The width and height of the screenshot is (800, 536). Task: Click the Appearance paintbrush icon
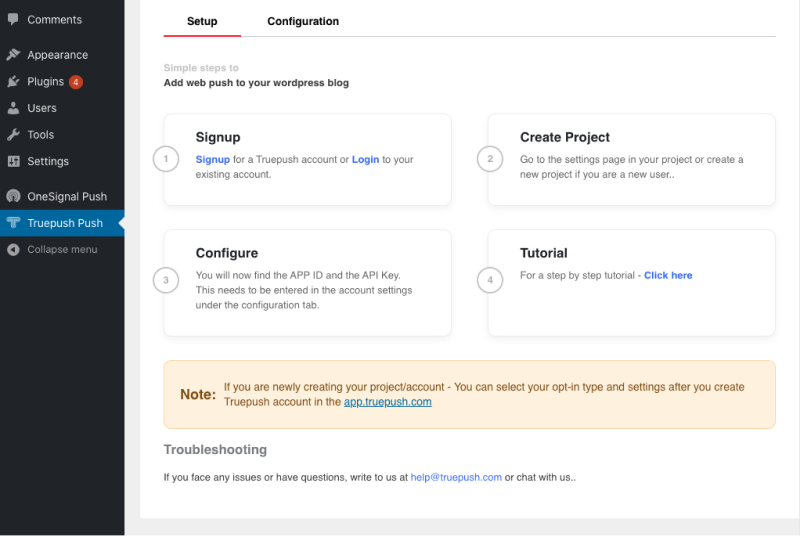tap(13, 55)
